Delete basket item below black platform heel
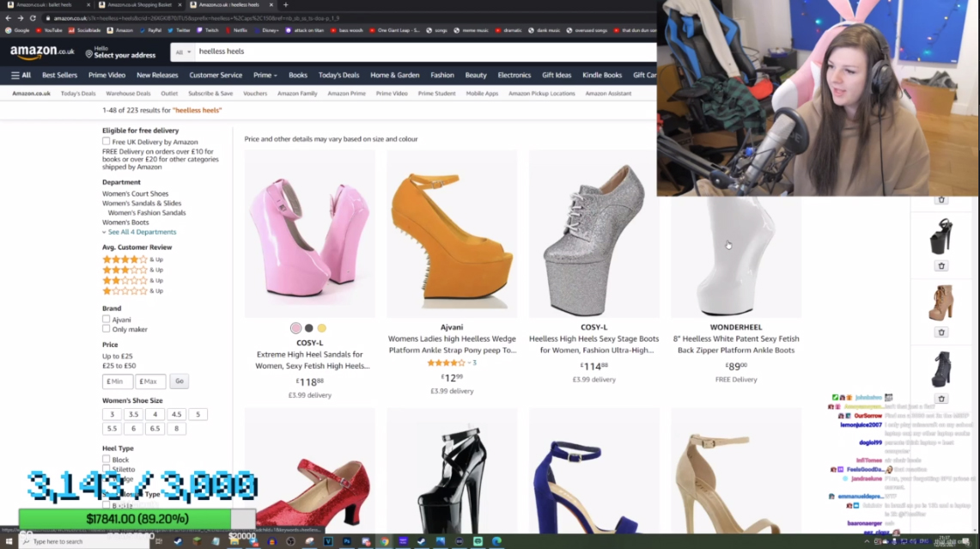This screenshot has width=980, height=549. coord(941,265)
